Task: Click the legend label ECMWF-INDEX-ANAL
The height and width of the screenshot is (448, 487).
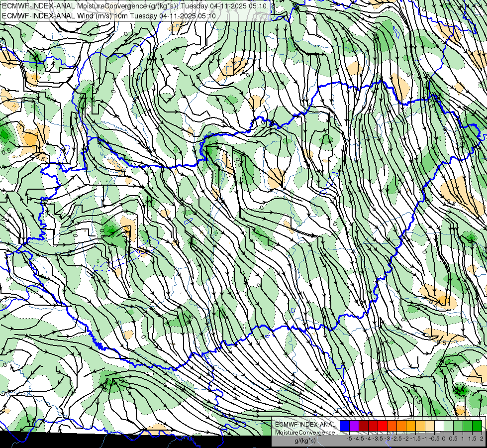Action: pyautogui.click(x=305, y=425)
